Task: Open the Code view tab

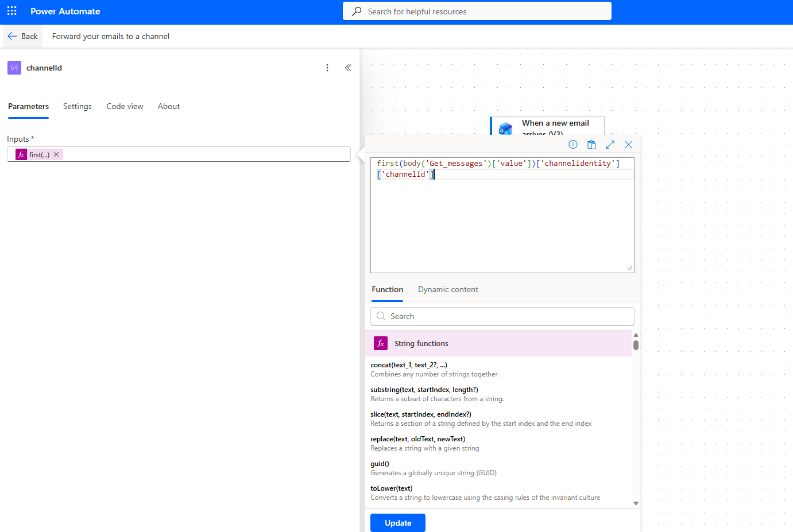Action: click(x=125, y=106)
